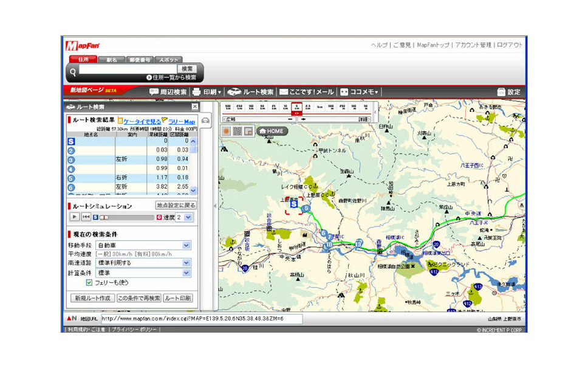Screen dimensions: 588x368
Task: Open the ヘルプ link
Action: tap(379, 44)
